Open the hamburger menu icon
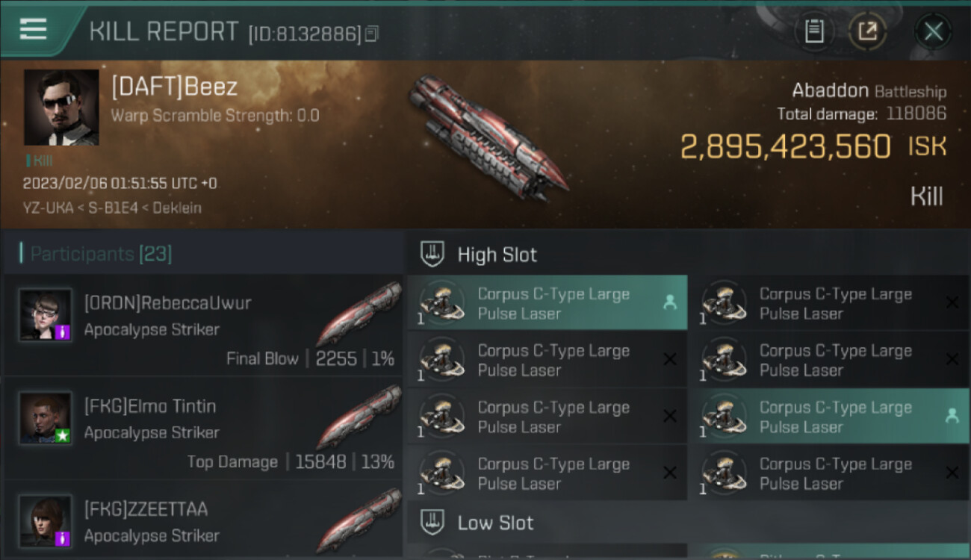Screen dimensions: 971x560 pyautogui.click(x=33, y=29)
